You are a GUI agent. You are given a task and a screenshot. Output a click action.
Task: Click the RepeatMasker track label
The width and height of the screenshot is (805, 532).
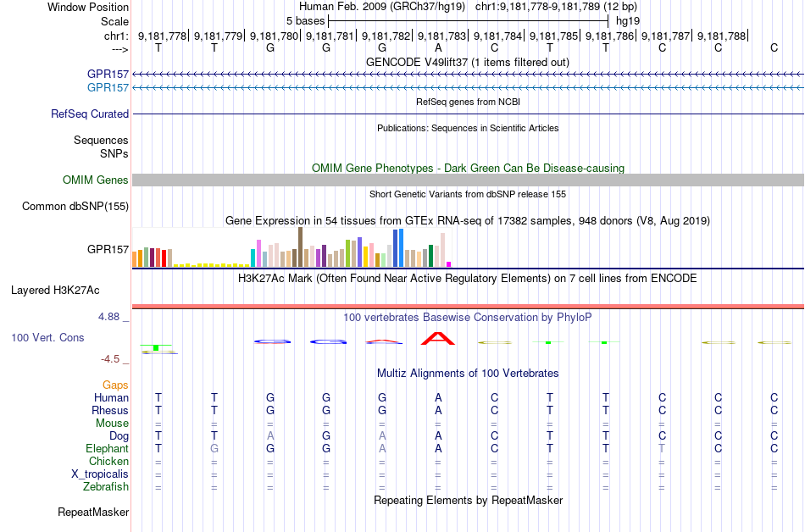pyautogui.click(x=93, y=512)
